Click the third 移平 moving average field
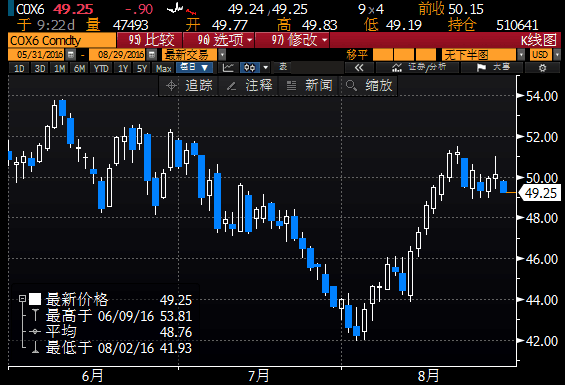This screenshot has height=385, width=565. pos(426,55)
